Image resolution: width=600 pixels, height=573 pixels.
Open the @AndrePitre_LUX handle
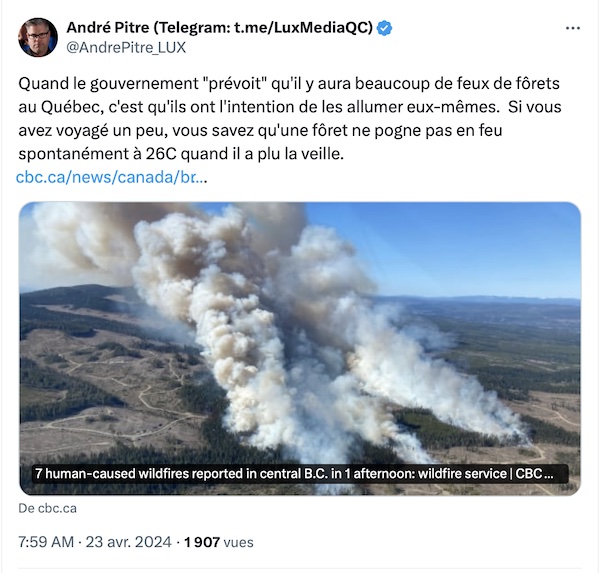click(x=126, y=47)
